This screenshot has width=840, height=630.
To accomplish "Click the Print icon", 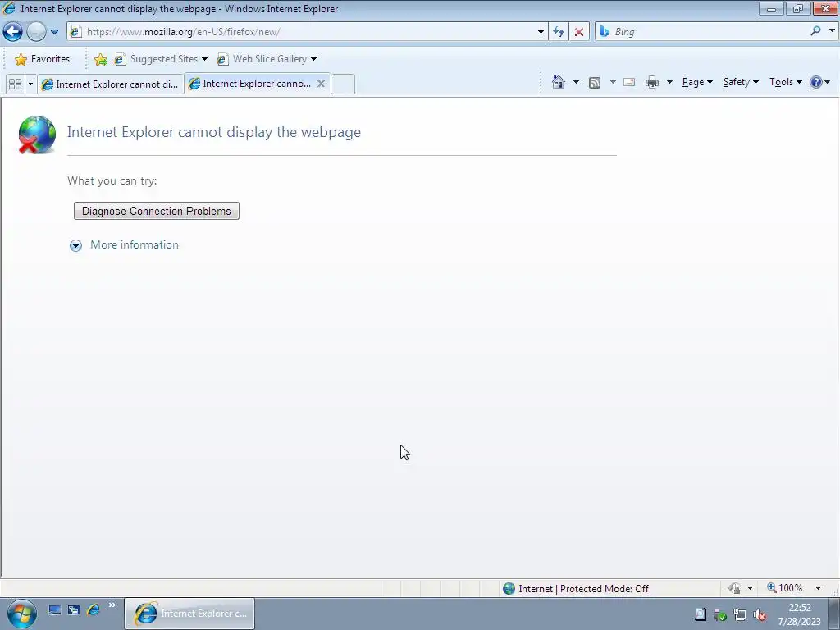I will point(652,82).
